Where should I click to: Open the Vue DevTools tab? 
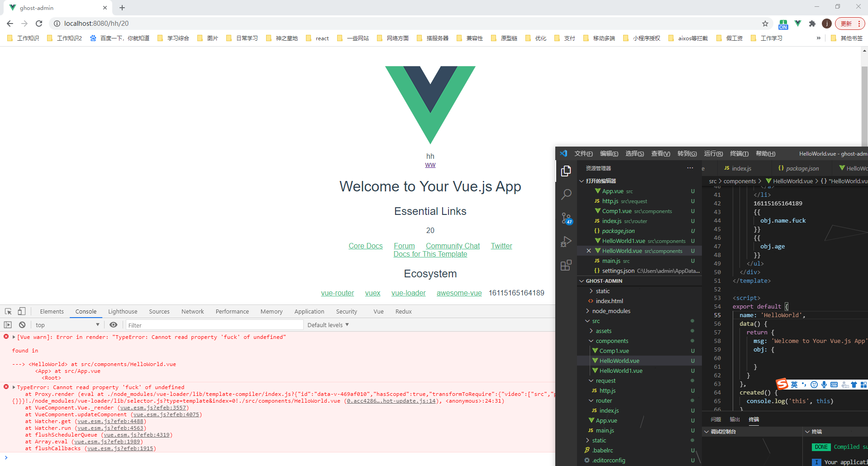click(379, 311)
